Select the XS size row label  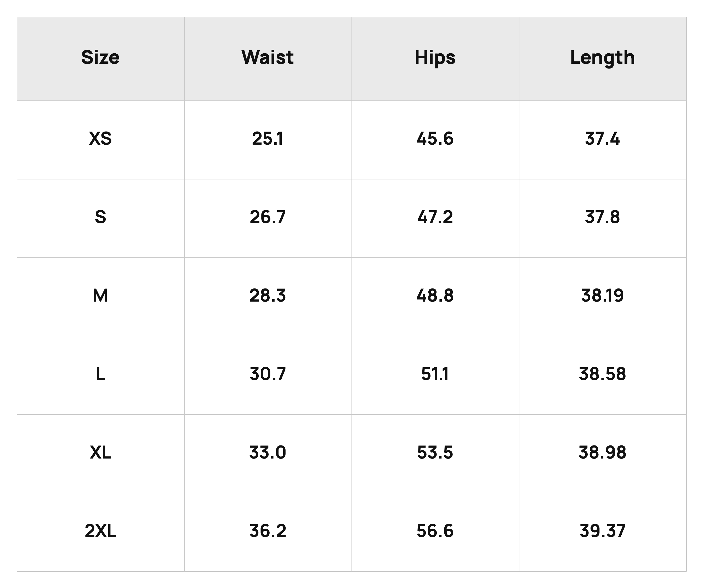coord(100,138)
